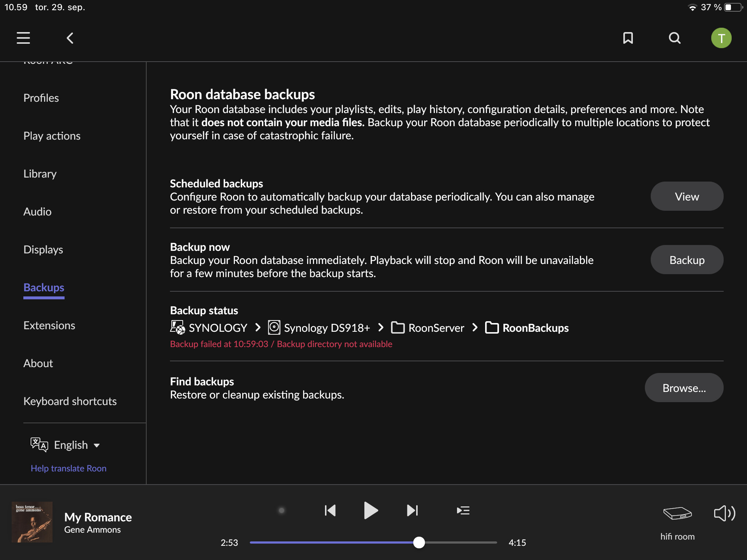This screenshot has width=747, height=560.
Task: Open Keyboard shortcuts section
Action: coord(70,401)
